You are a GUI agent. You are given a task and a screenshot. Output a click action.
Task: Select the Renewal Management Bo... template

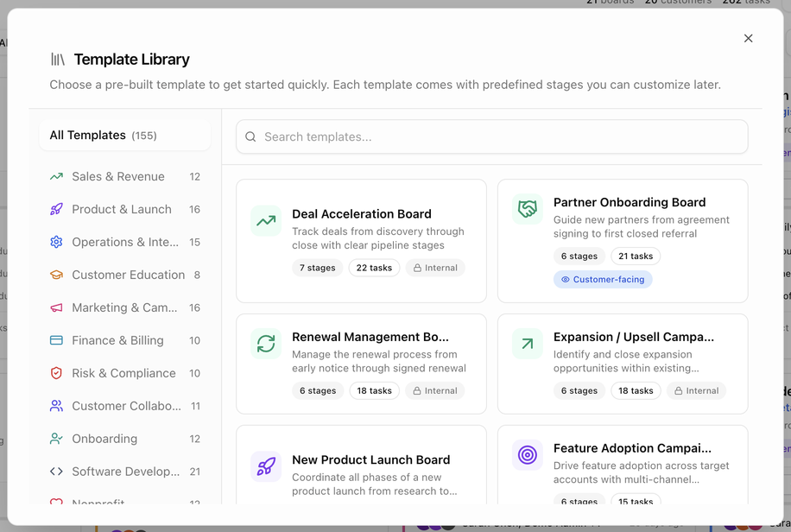coord(361,364)
